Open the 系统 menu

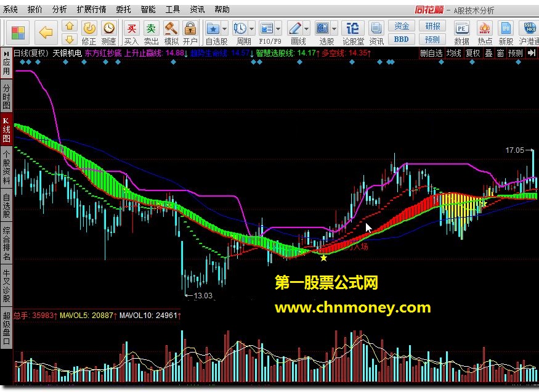click(x=10, y=9)
